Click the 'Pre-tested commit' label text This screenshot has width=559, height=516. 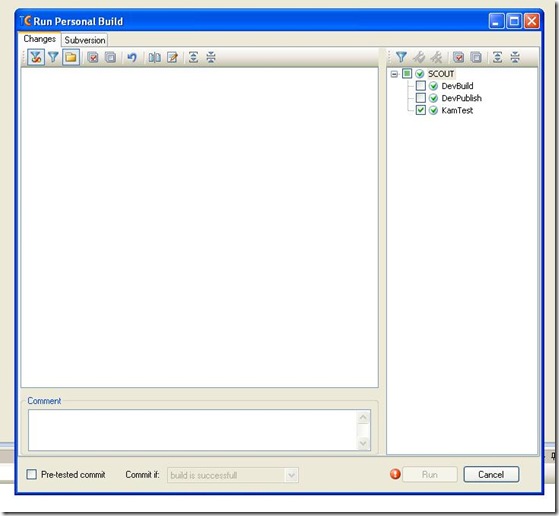[73, 475]
